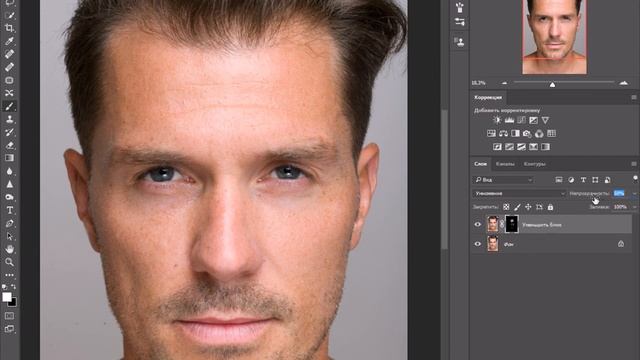This screenshot has height=360, width=640.
Task: Switch to the Контуры tab
Action: (534, 164)
